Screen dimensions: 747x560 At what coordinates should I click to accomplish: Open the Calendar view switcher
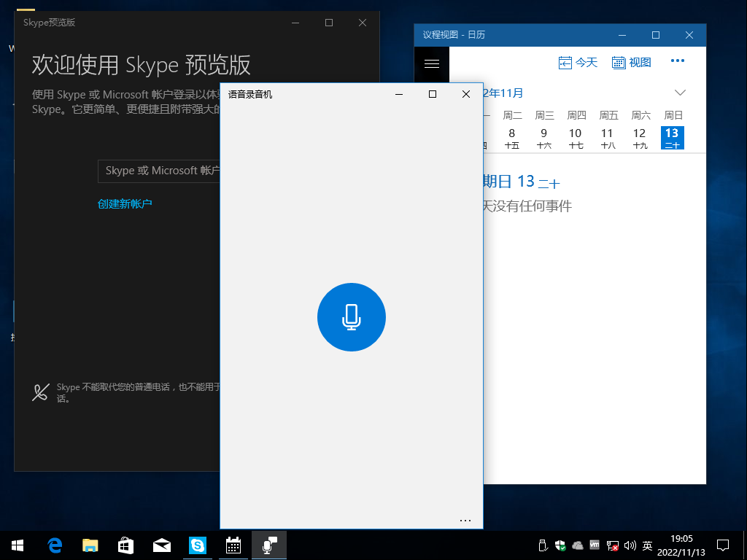coord(631,63)
